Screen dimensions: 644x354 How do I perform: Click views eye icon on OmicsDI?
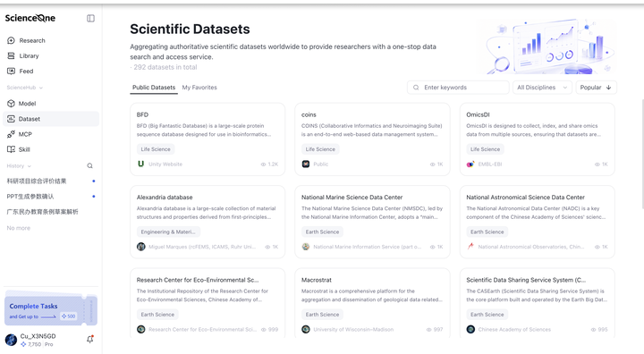tap(597, 164)
